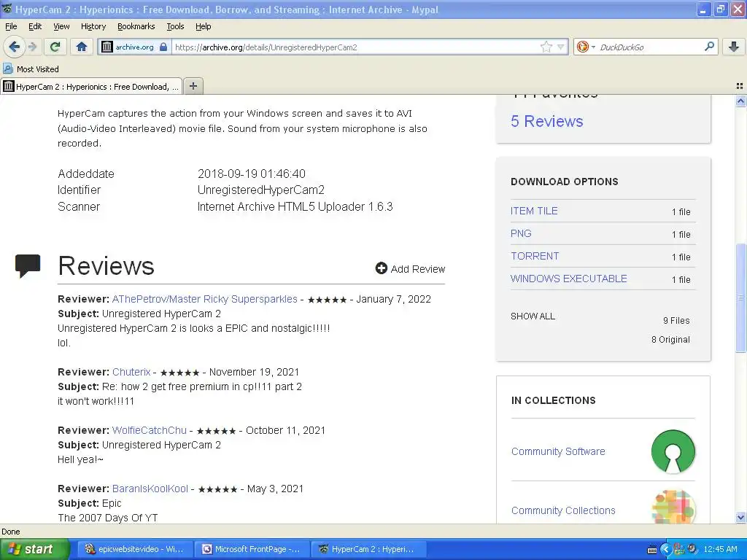Viewport: 747px width, 560px height.
Task: Select the HyperCam 2 browser tab
Action: pyautogui.click(x=91, y=86)
